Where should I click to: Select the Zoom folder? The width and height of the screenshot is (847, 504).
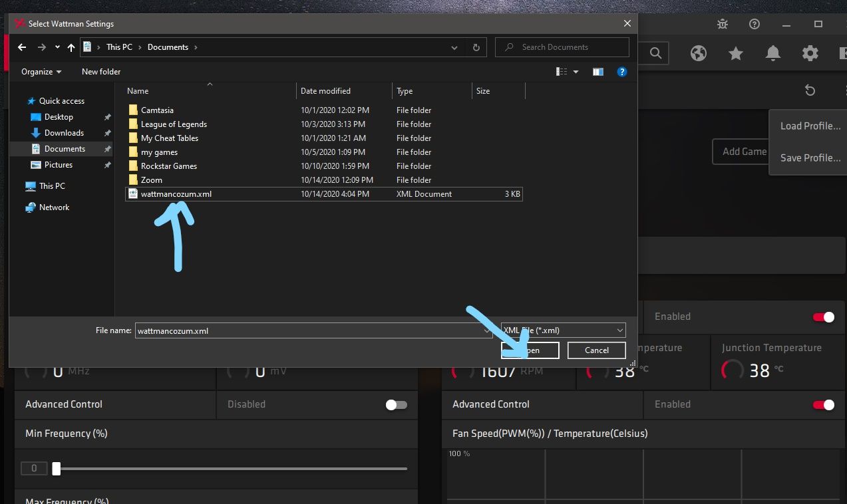click(x=151, y=180)
